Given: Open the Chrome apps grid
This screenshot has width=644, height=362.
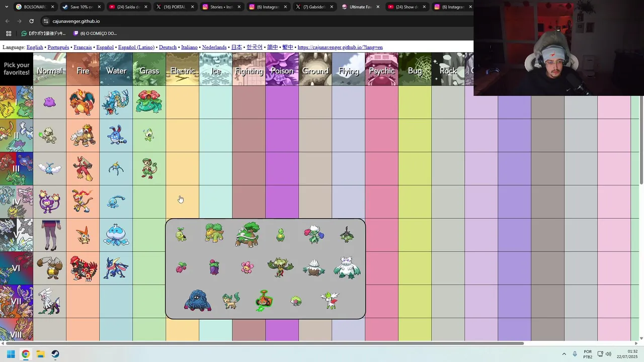Looking at the screenshot, I should click(9, 33).
